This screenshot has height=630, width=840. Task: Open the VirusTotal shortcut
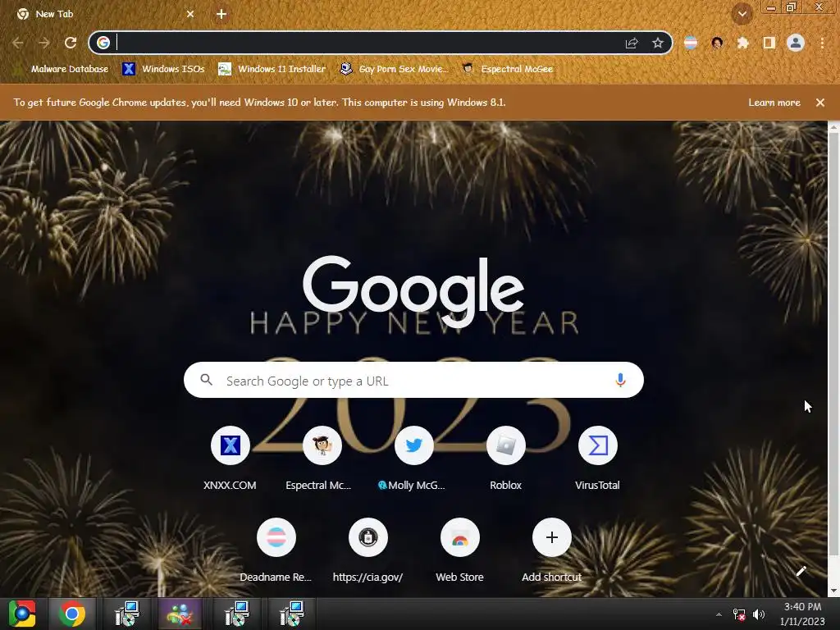coord(597,459)
